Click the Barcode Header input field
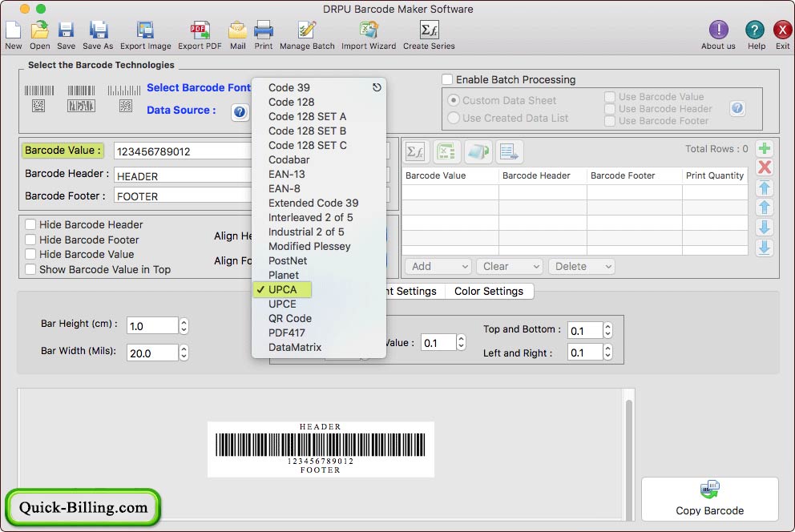 pyautogui.click(x=183, y=175)
